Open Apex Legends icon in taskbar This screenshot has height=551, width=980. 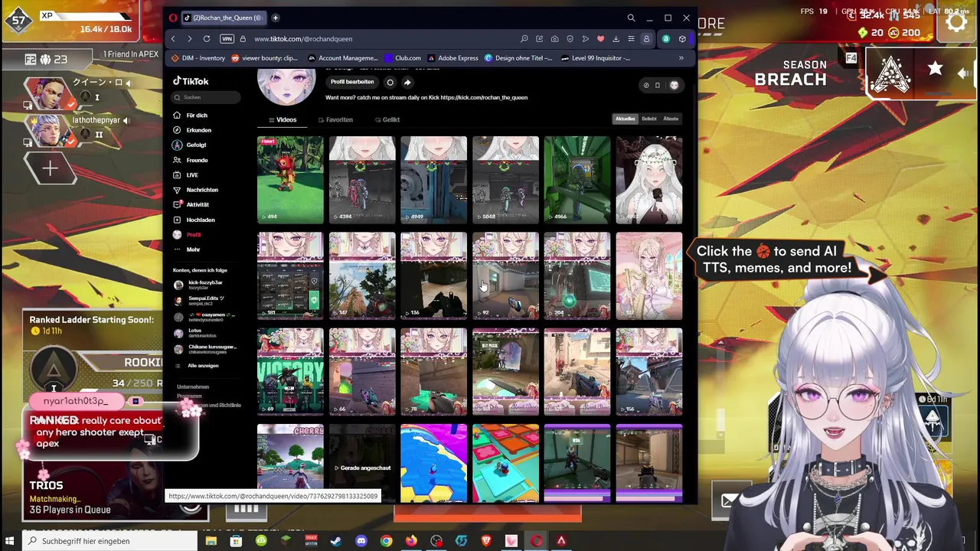click(561, 541)
